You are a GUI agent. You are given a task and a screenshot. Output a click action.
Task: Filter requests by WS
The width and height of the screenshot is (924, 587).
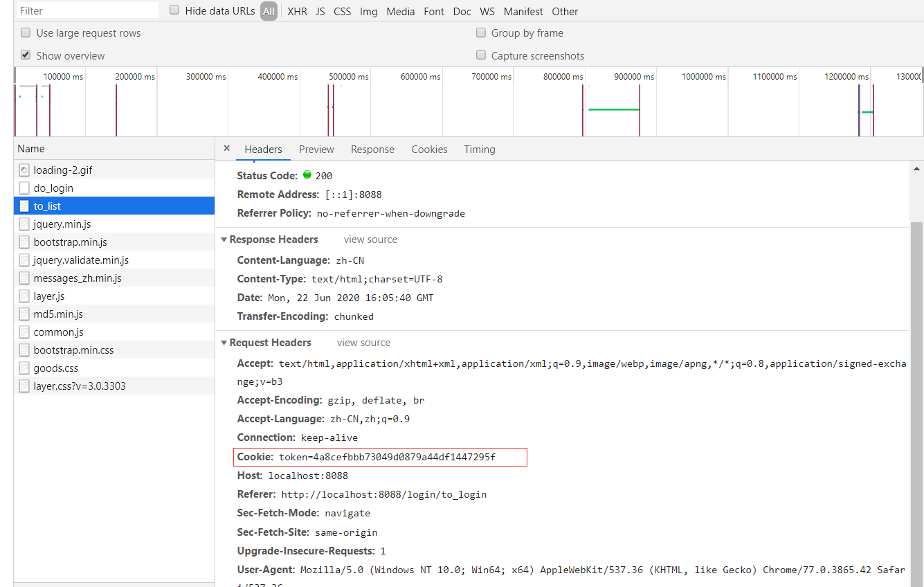487,12
